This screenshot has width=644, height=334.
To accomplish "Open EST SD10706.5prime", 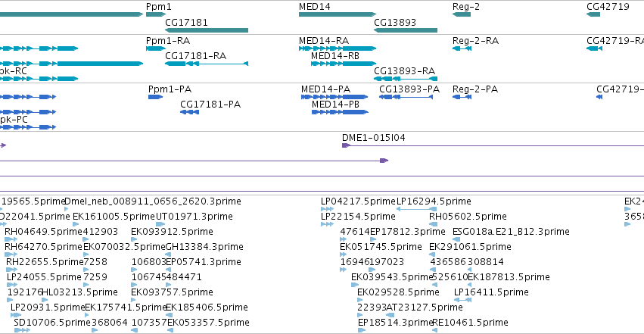I will [52, 323].
